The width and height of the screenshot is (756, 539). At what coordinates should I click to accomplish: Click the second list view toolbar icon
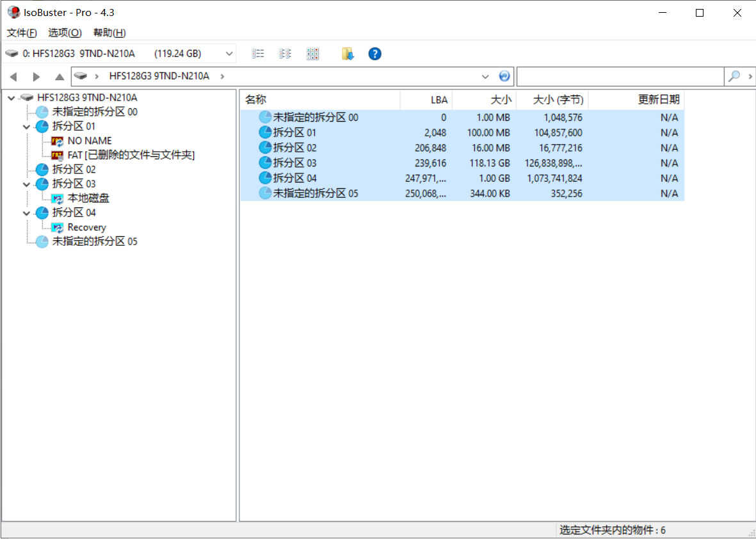click(285, 54)
